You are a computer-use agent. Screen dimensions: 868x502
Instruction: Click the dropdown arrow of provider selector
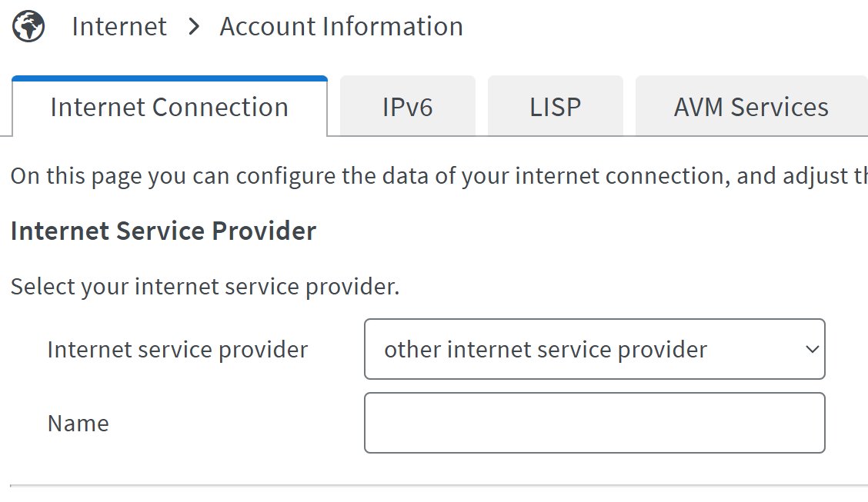tap(812, 350)
